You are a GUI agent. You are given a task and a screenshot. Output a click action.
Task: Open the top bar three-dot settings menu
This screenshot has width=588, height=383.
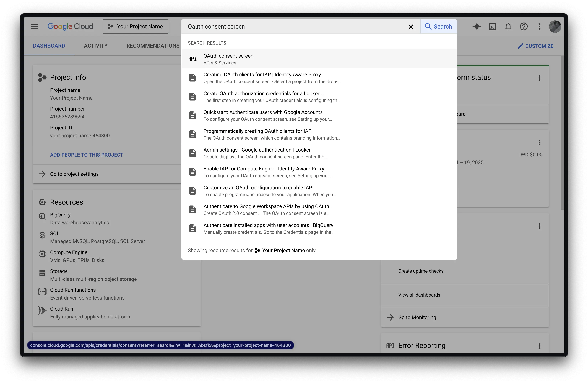point(539,26)
